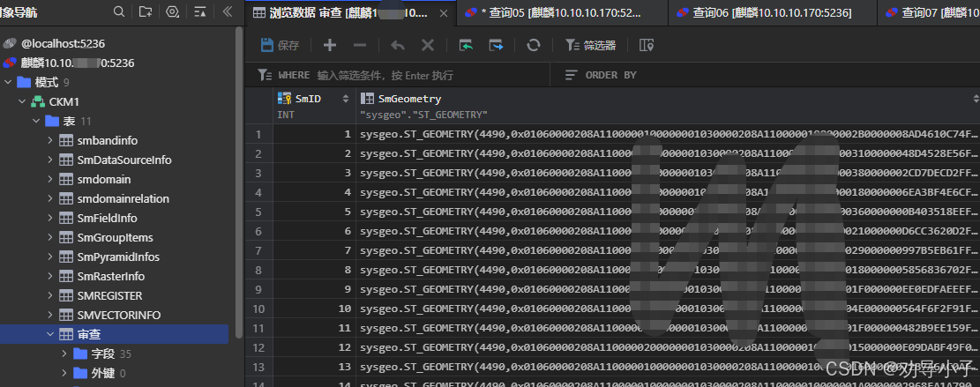980x387 pixels.
Task: Select the @localhost:5236 connection
Action: (x=63, y=44)
